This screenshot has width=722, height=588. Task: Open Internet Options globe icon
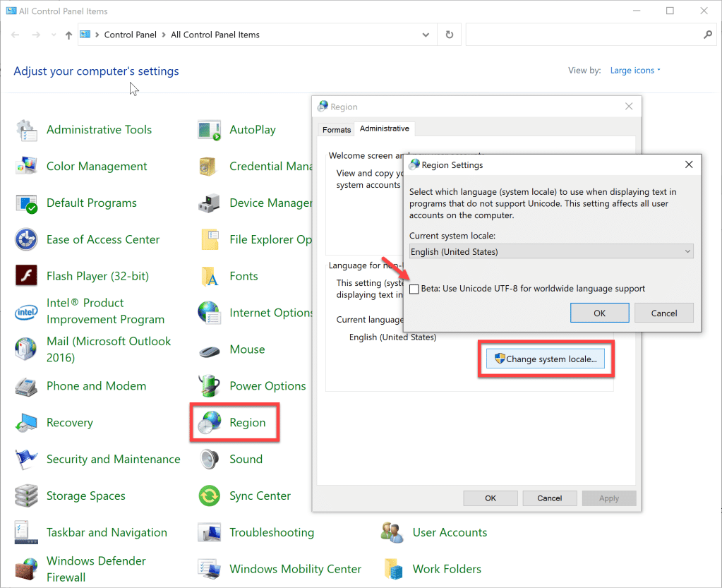[210, 313]
